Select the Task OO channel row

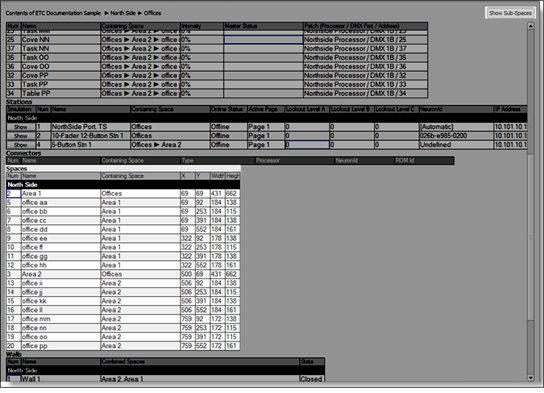[x=217, y=58]
